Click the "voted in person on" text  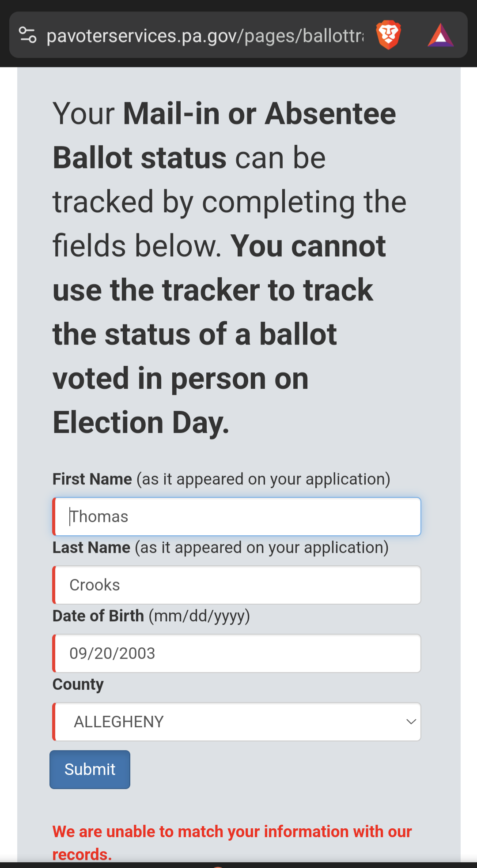[180, 379]
